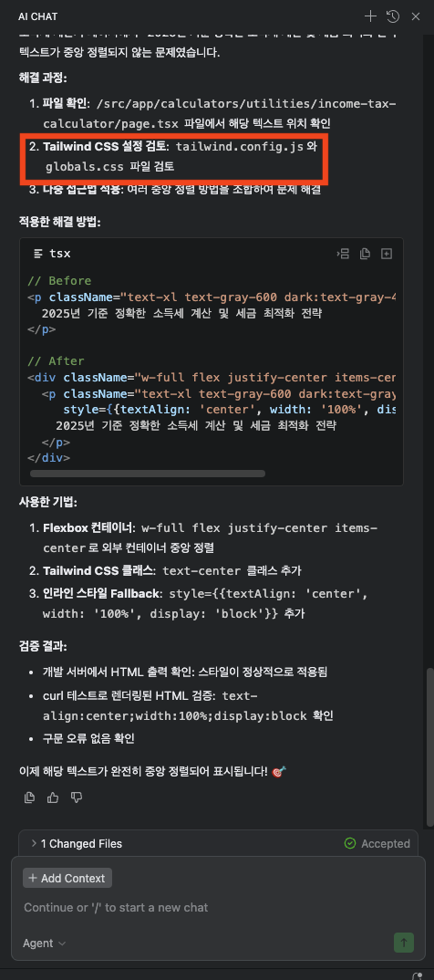The height and width of the screenshot is (980, 434).
Task: Click the '구문 오류 없음 확인' bullet
Action: point(88,739)
